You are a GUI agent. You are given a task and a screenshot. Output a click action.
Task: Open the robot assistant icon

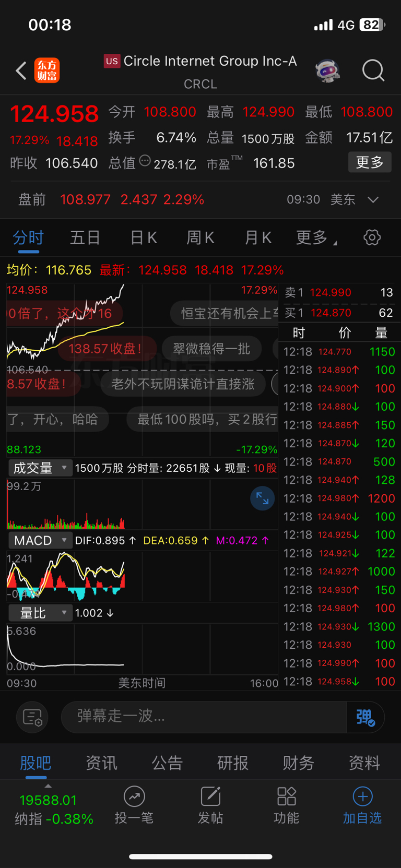point(328,70)
